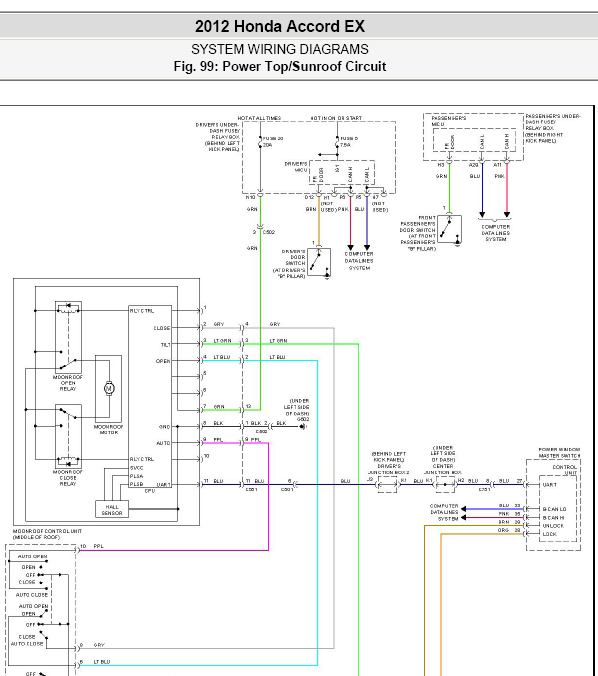The image size is (598, 676).
Task: Click 'Fig. 99: Power Top/Sunroof Circuit' caption
Action: pyautogui.click(x=280, y=66)
